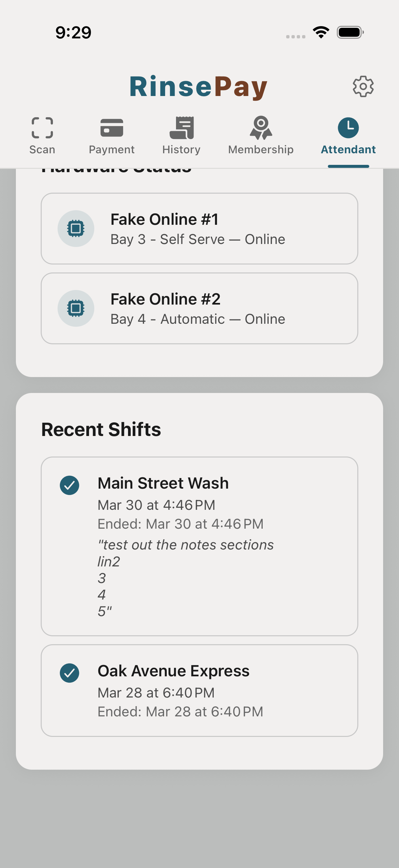
Task: Tap the chip icon for Fake Online #1
Action: [x=76, y=228]
